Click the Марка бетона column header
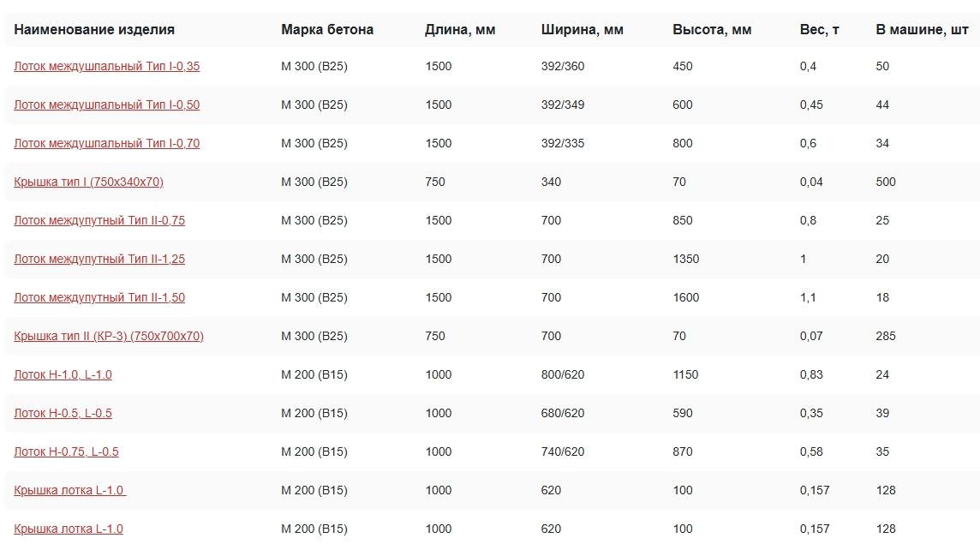Image resolution: width=980 pixels, height=550 pixels. click(327, 29)
